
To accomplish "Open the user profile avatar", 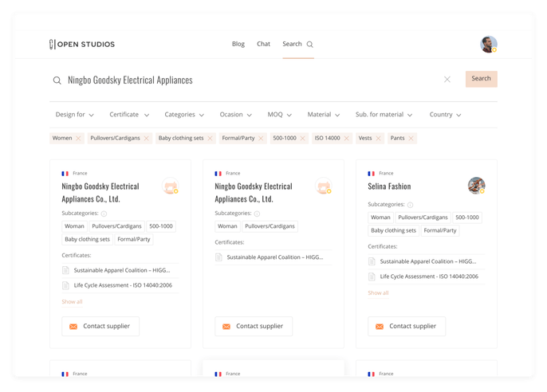I will tap(488, 45).
